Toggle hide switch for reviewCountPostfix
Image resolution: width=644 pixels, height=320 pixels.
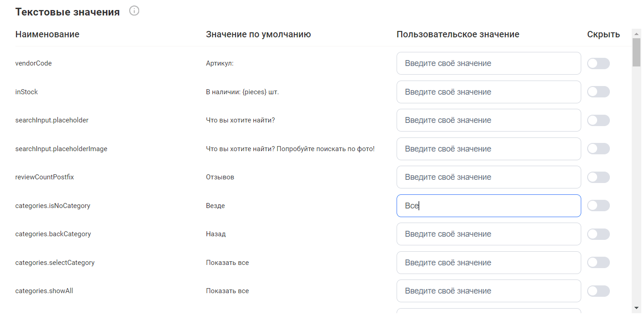598,178
